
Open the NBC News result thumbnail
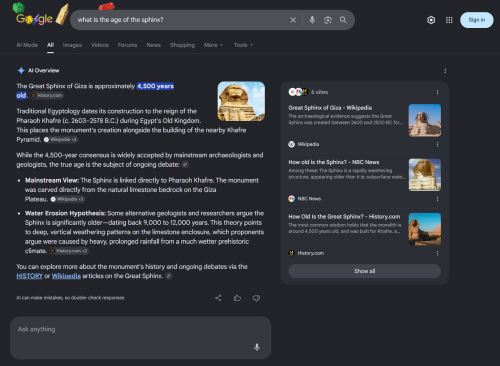pos(425,175)
